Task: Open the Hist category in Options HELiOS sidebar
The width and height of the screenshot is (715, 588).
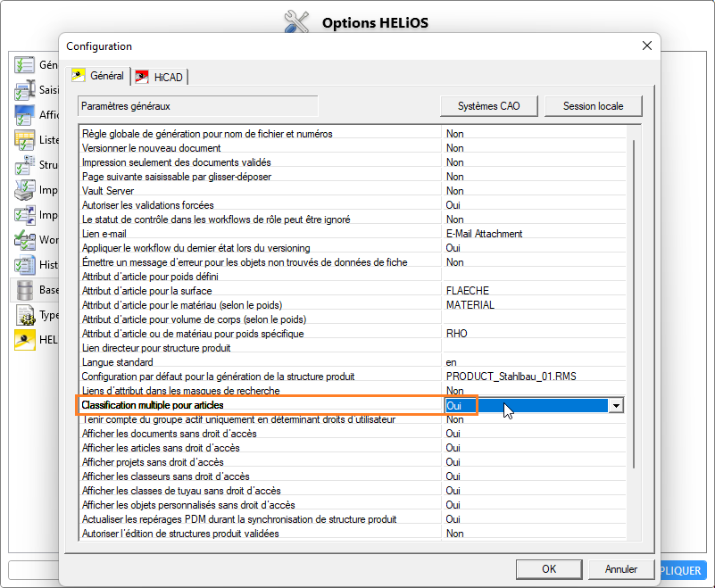Action: click(36, 265)
